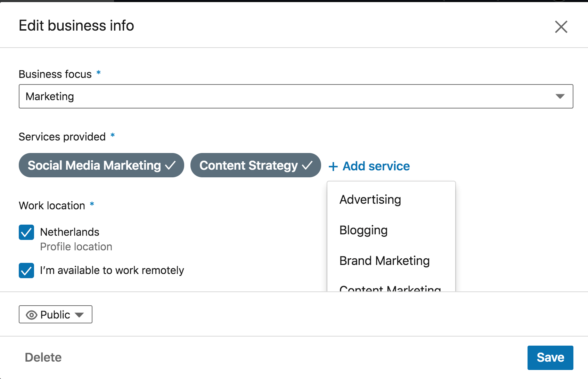Screen dimensions: 588x379
Task: Select the partially visible Content Marketing option
Action: (x=390, y=288)
